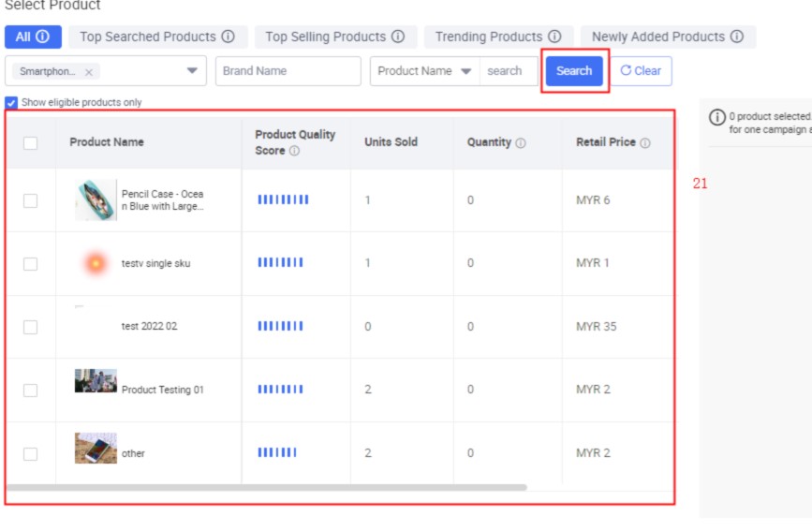The width and height of the screenshot is (812, 531).
Task: Click info icon next to Retail Price
Action: [x=645, y=143]
